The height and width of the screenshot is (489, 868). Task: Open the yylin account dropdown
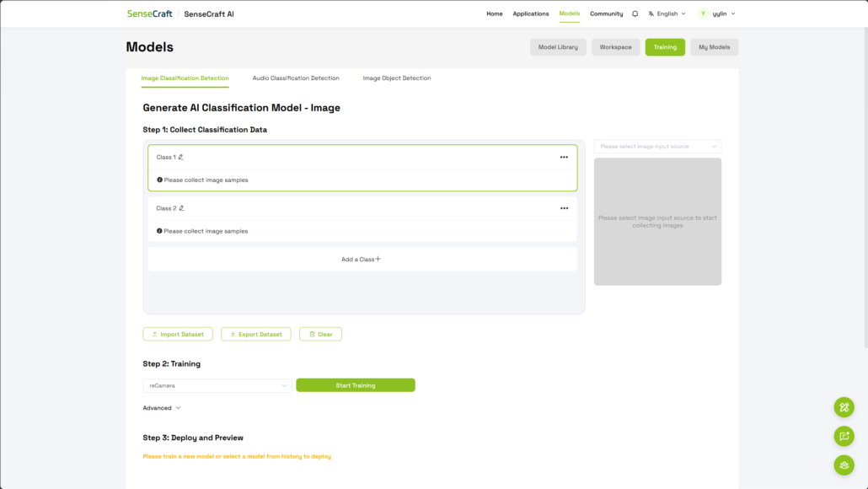pyautogui.click(x=717, y=13)
